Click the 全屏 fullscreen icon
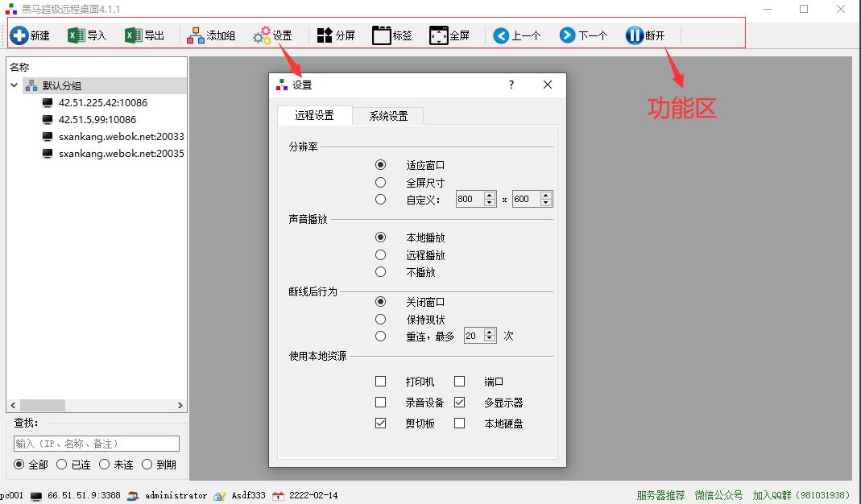 (x=438, y=35)
